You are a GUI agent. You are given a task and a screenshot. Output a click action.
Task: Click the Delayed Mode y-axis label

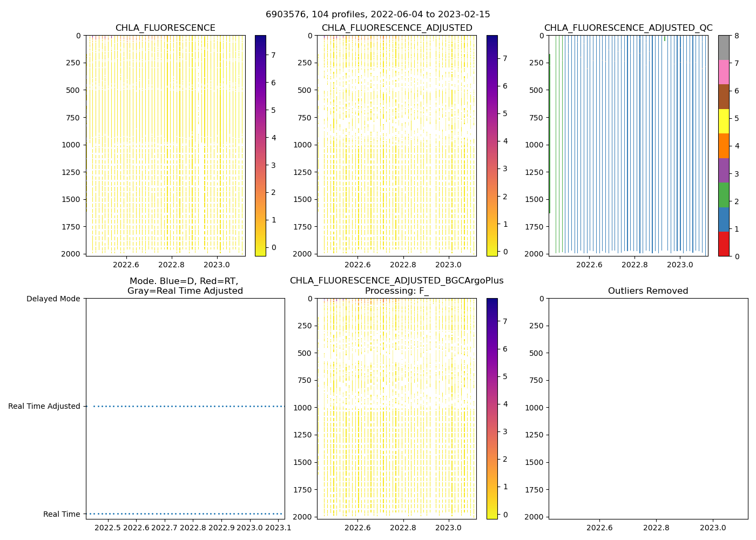tap(53, 299)
